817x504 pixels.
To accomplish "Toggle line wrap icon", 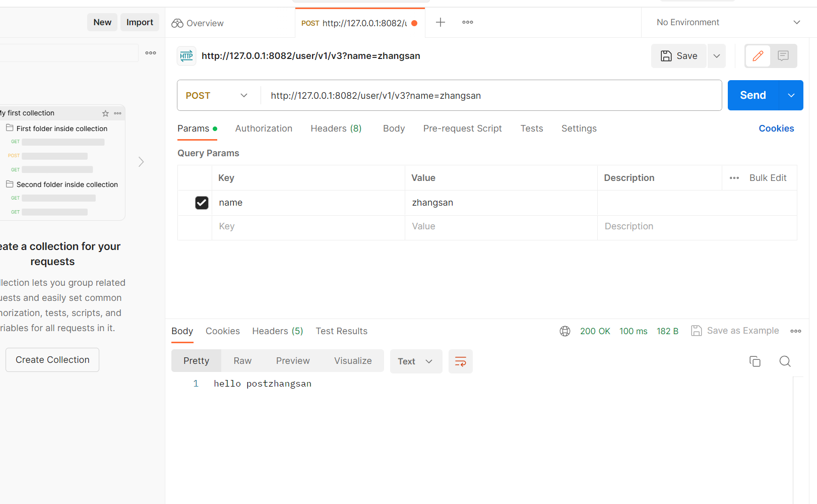I will 461,361.
